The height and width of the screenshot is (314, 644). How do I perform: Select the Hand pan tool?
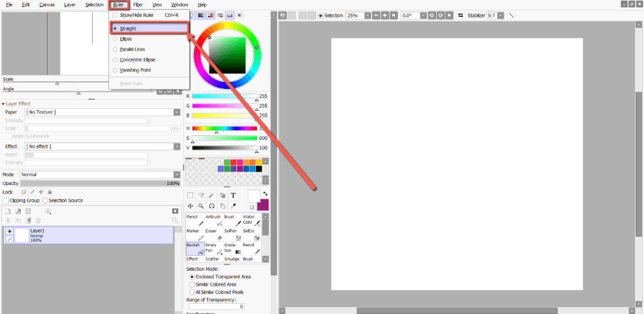pyautogui.click(x=223, y=206)
